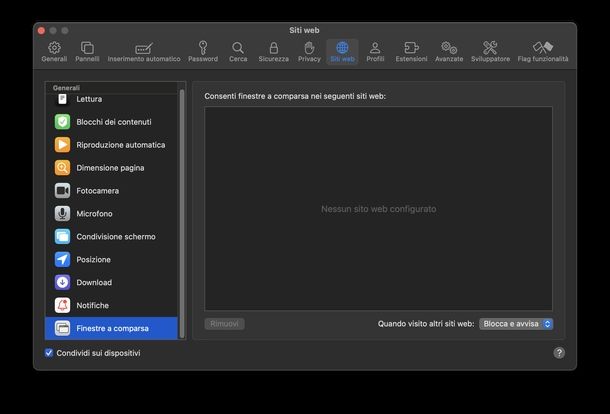The width and height of the screenshot is (610, 414).
Task: Select Notifiche in the sidebar
Action: point(92,306)
